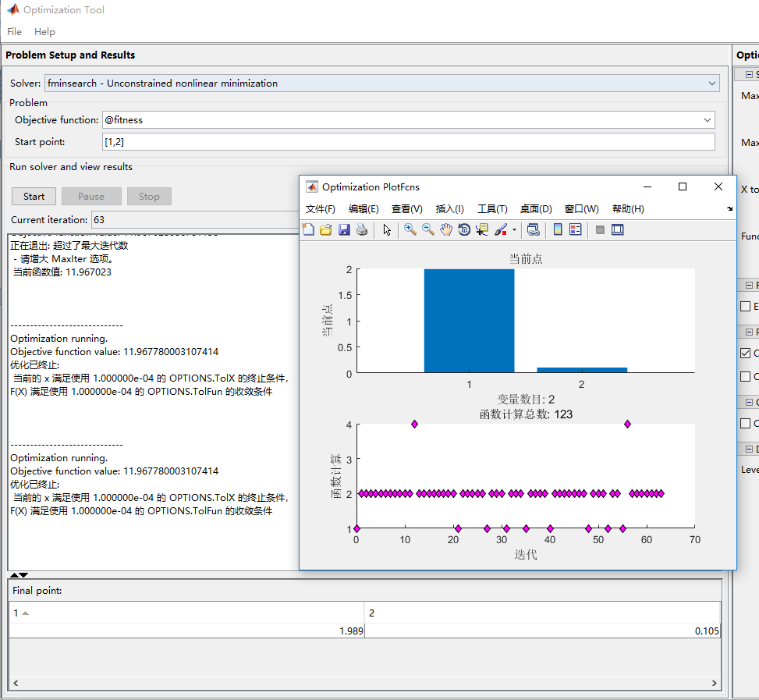
Task: Open the 帮助(H) menu
Action: (628, 208)
